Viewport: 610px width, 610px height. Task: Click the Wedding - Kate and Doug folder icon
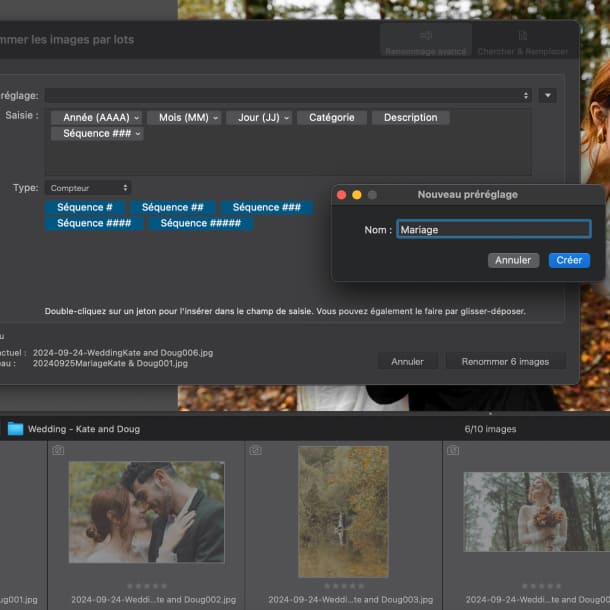(x=15, y=429)
